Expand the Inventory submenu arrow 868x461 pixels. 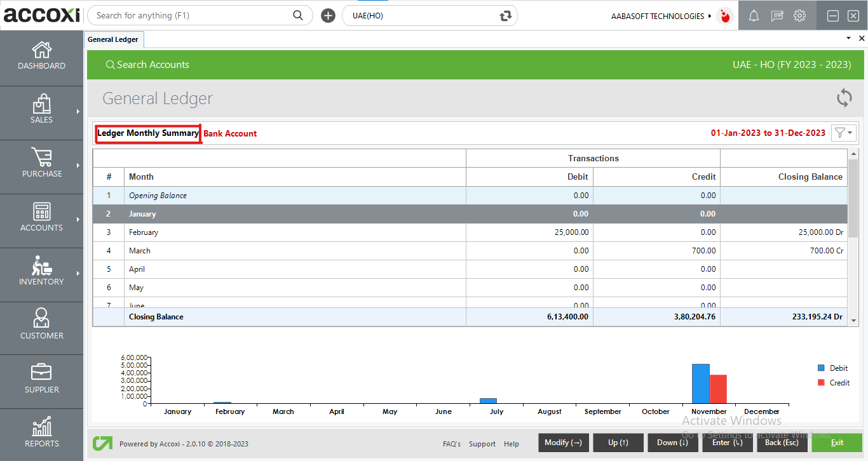78,274
